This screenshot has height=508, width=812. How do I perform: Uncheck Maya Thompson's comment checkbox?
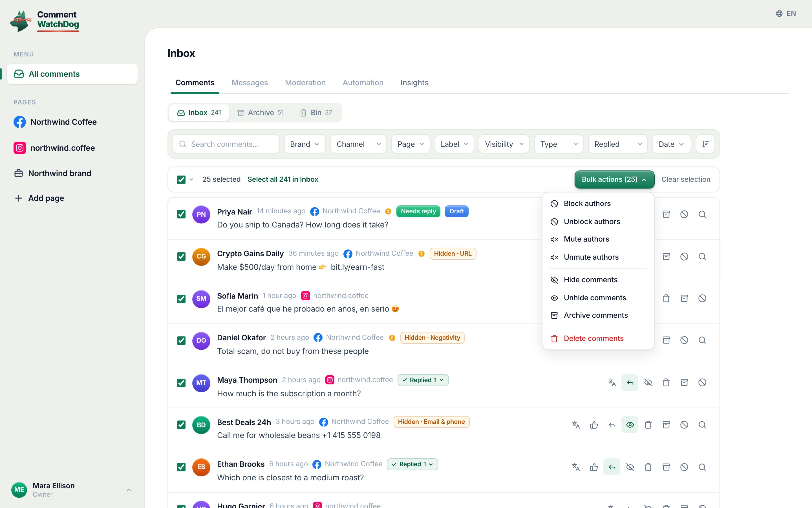click(181, 383)
